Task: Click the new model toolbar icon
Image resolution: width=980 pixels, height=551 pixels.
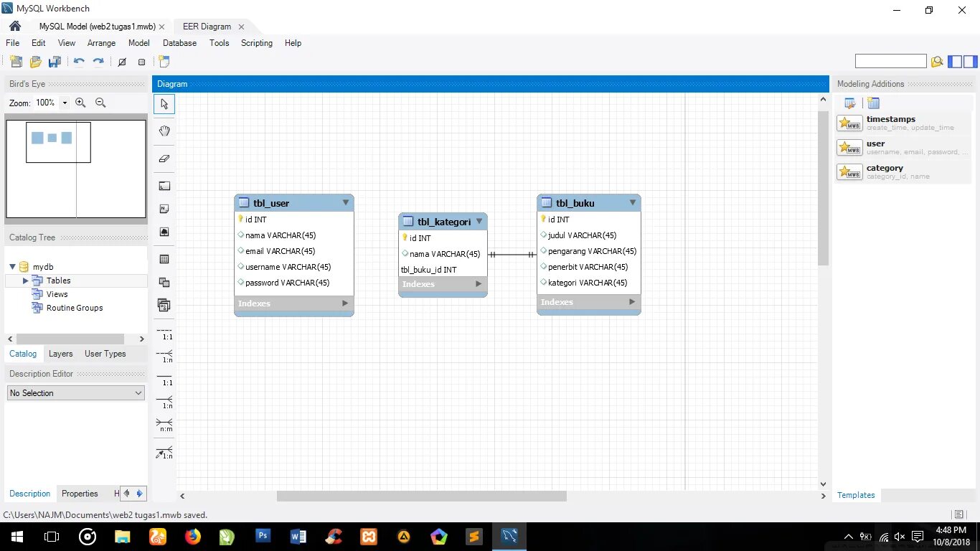Action: 16,62
